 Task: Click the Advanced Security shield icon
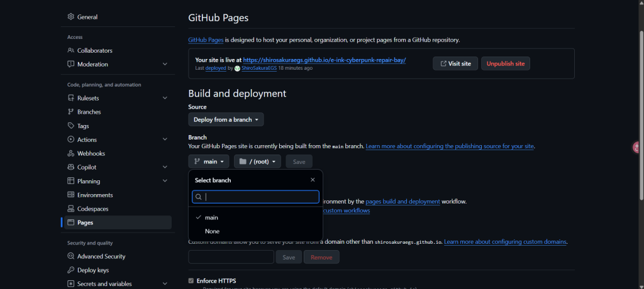point(70,256)
